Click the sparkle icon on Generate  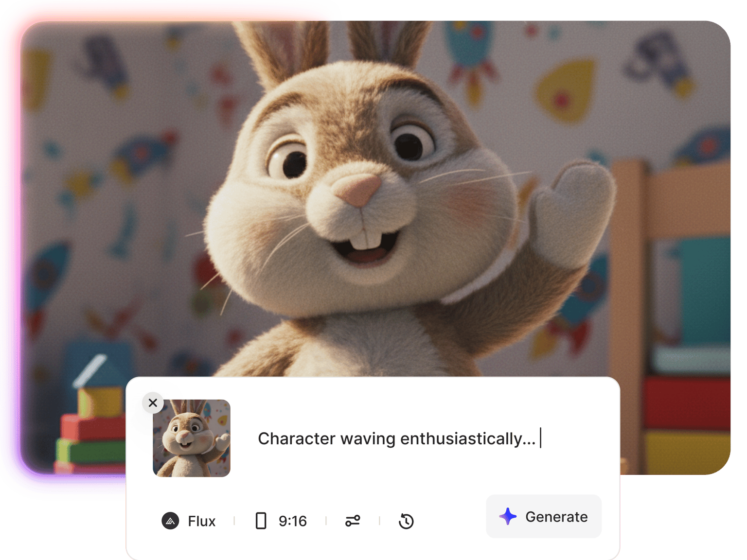point(508,516)
